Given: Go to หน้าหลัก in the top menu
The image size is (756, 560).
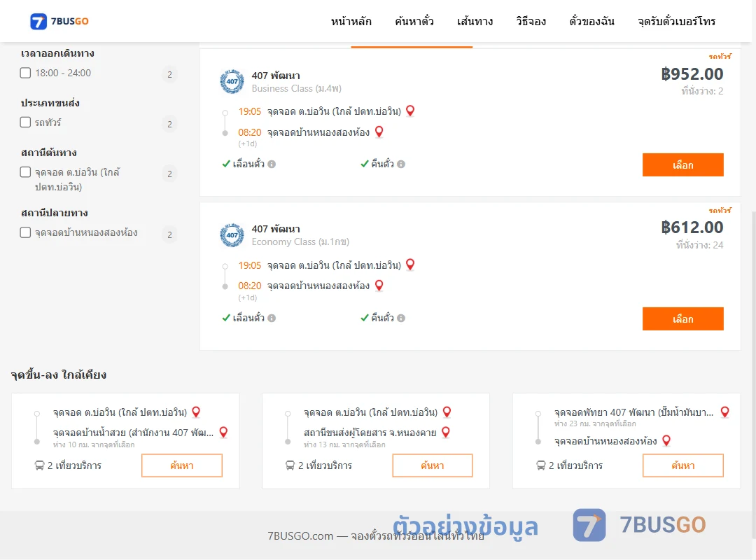Looking at the screenshot, I should coord(351,21).
